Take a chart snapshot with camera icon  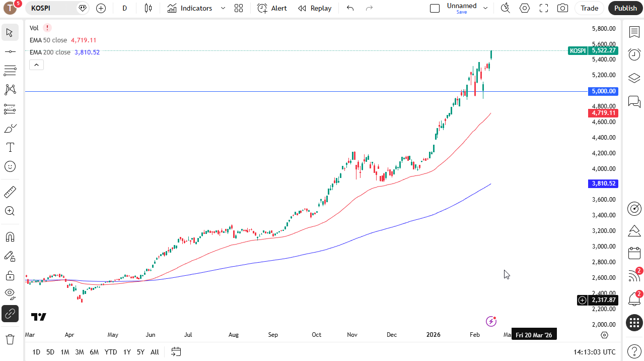coord(562,8)
